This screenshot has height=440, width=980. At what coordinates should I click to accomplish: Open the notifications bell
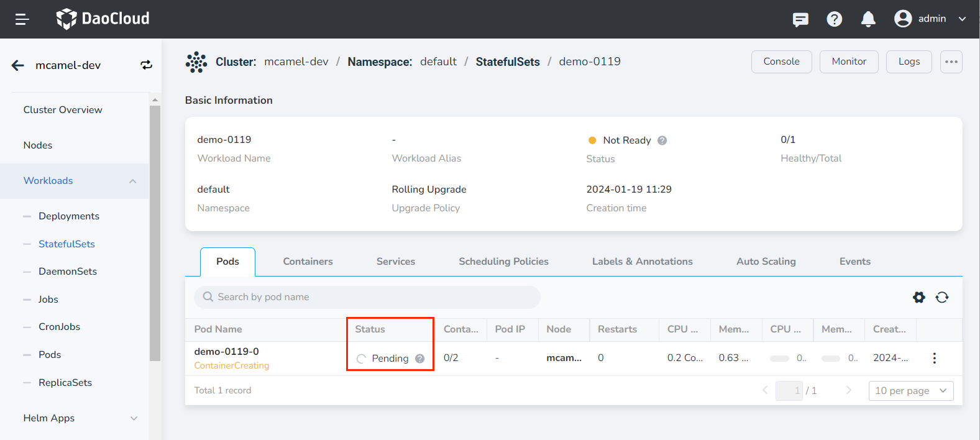click(868, 19)
